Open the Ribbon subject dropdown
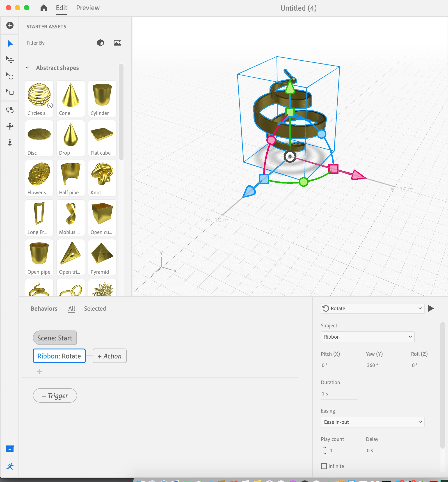The image size is (448, 482). 367,337
